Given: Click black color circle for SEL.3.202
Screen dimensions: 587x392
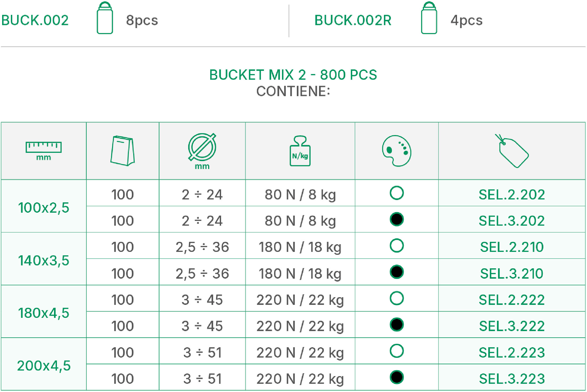Looking at the screenshot, I should (397, 219).
